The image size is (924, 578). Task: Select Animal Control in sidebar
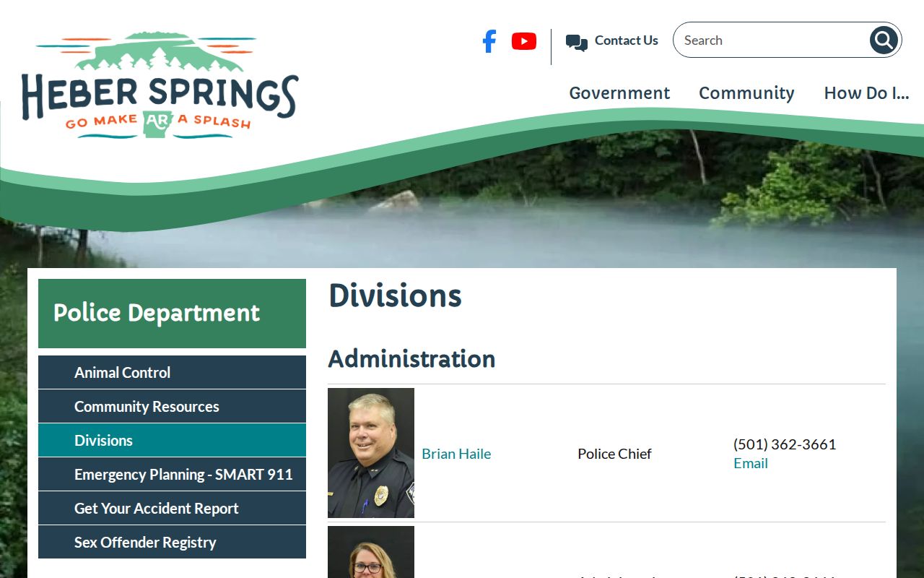pos(172,372)
